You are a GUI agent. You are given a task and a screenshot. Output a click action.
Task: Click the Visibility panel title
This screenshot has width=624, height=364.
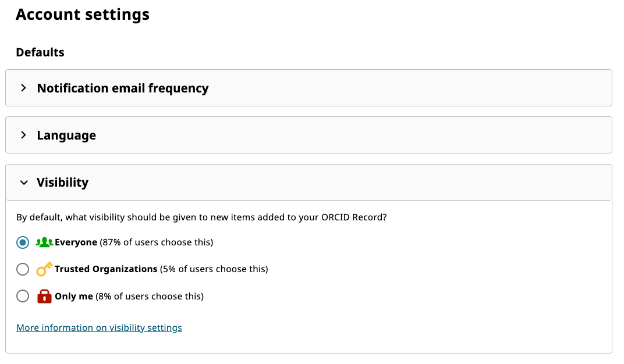[63, 183]
